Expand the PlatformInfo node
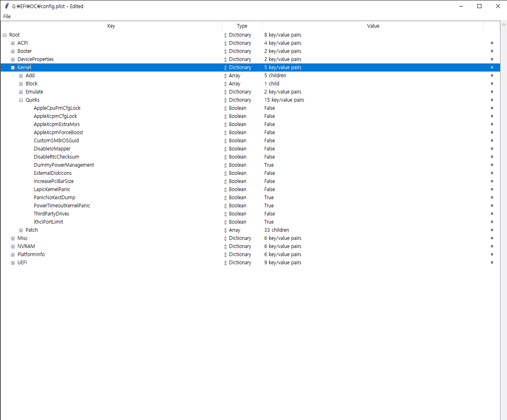Viewport: 507px width, 420px height. (13, 255)
